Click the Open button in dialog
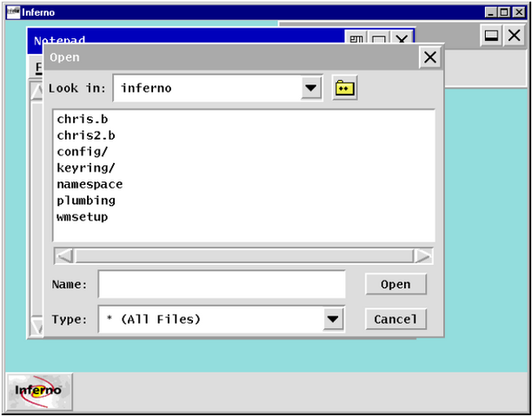532x416 pixels. point(396,284)
